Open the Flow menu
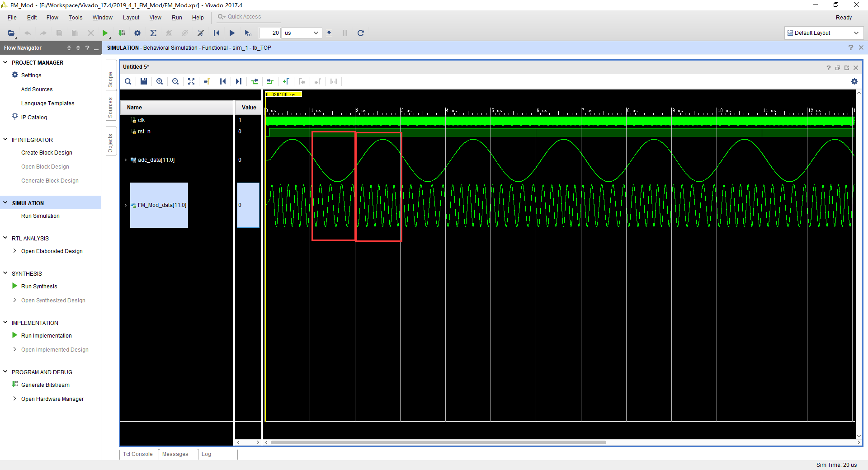The width and height of the screenshot is (868, 470). click(x=52, y=18)
